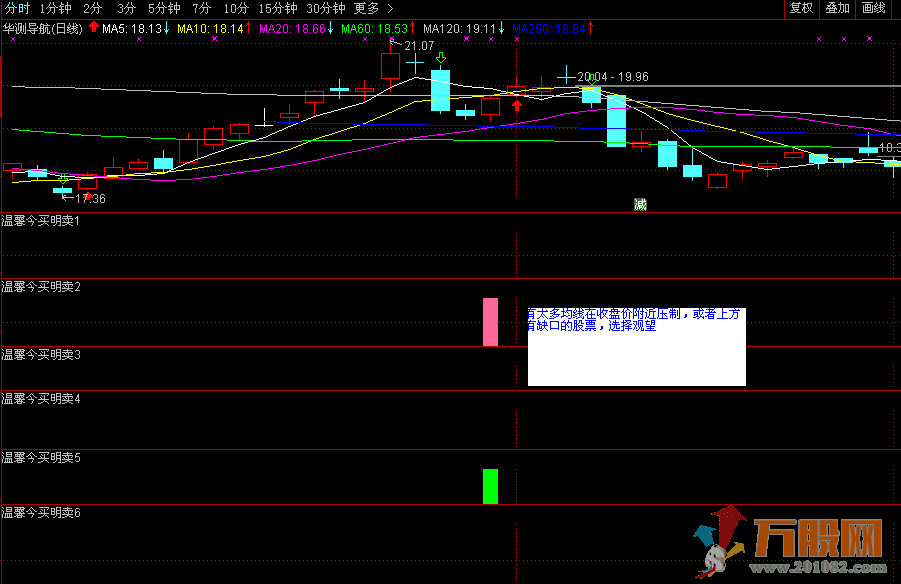Select the 温馨今买明卖4 indicator panel label

point(41,399)
